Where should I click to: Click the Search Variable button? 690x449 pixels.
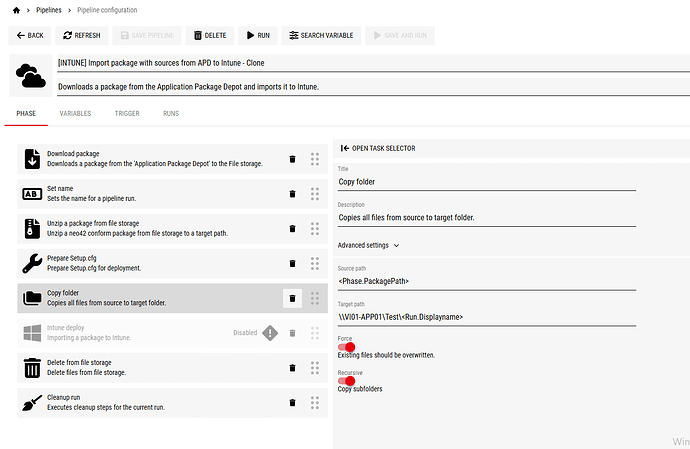click(x=320, y=35)
